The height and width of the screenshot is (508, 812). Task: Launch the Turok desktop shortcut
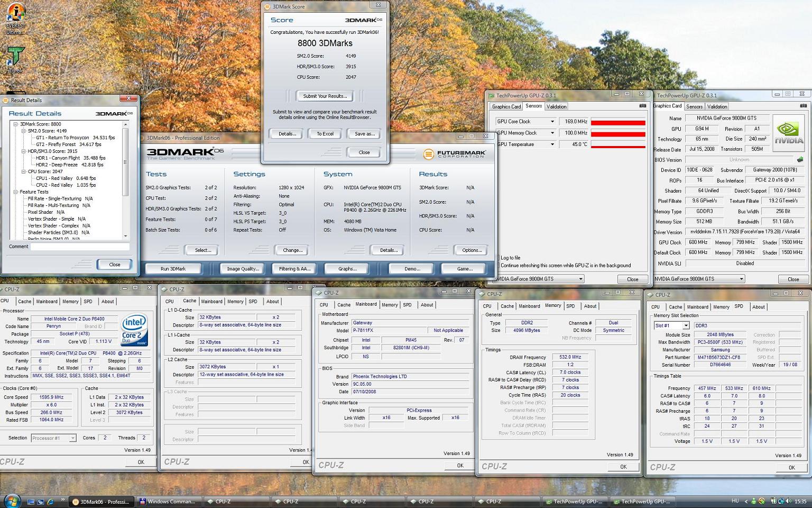(x=16, y=59)
